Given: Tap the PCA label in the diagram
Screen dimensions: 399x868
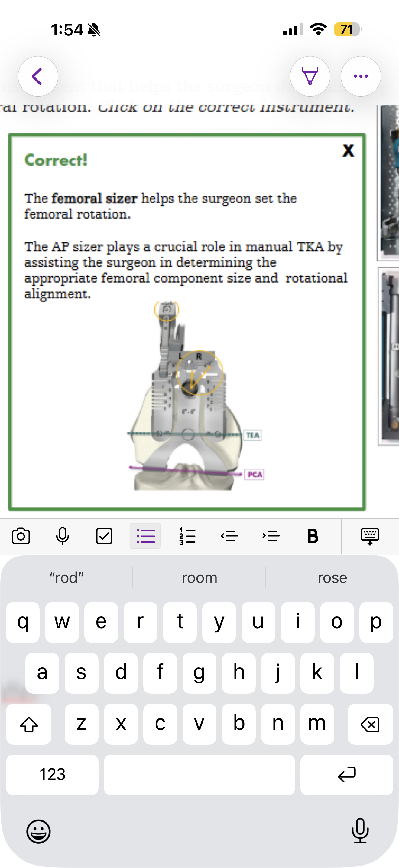Looking at the screenshot, I should pyautogui.click(x=254, y=475).
